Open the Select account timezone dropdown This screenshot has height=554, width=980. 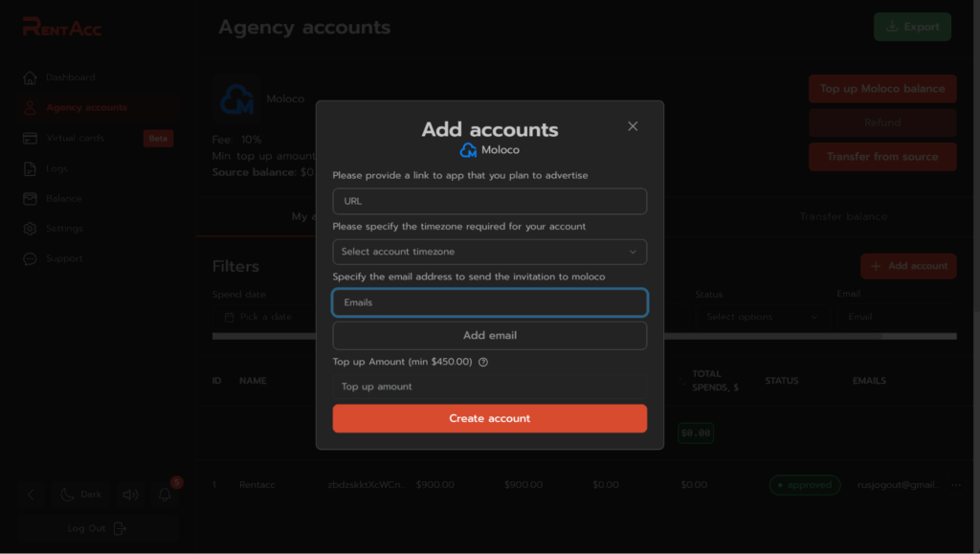click(x=489, y=252)
